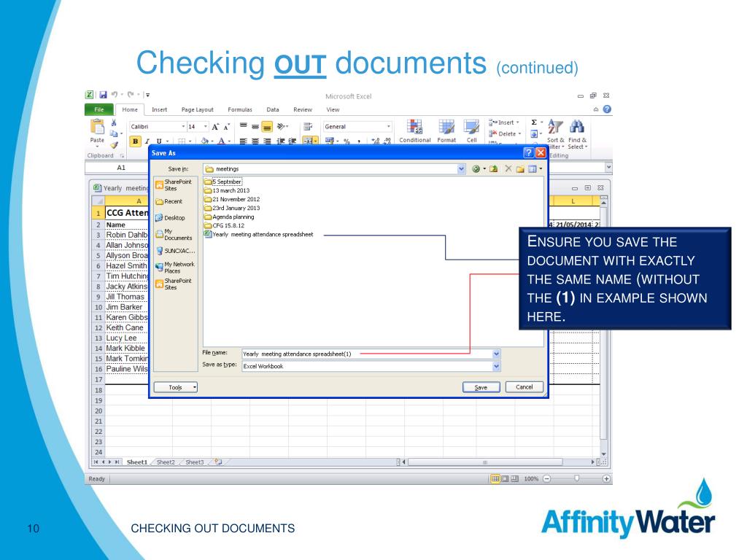Screen dimensions: 747x560
Task: Switch to the Page Layout ribbon tab
Action: pyautogui.click(x=197, y=109)
